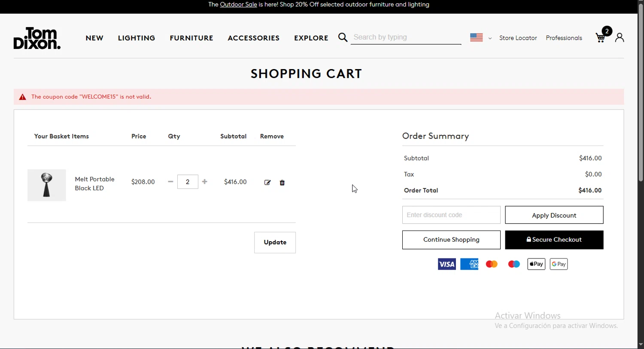Click the $208.00 item price
The width and height of the screenshot is (644, 349).
pyautogui.click(x=143, y=182)
